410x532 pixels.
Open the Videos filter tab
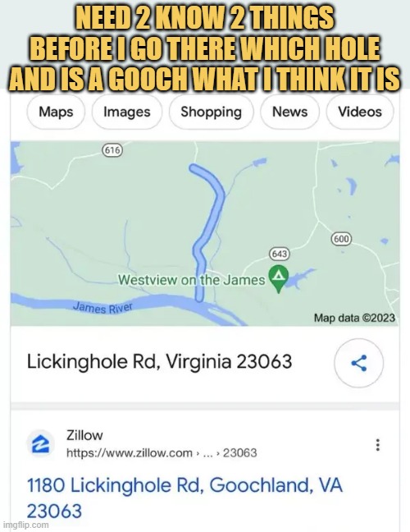coord(360,112)
